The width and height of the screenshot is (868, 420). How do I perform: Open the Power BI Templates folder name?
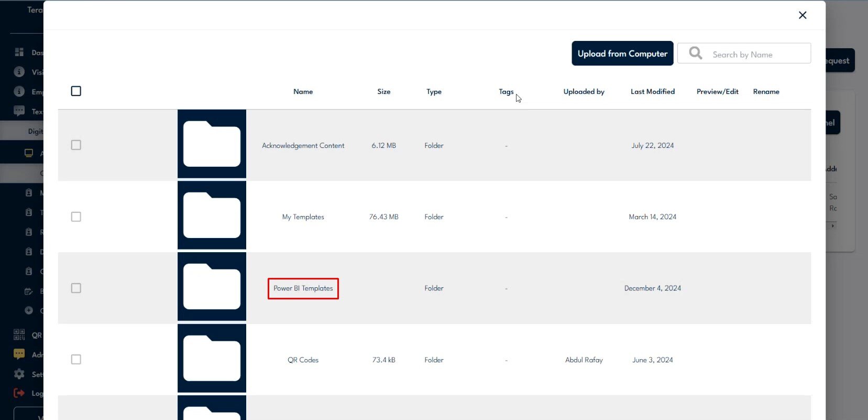303,288
